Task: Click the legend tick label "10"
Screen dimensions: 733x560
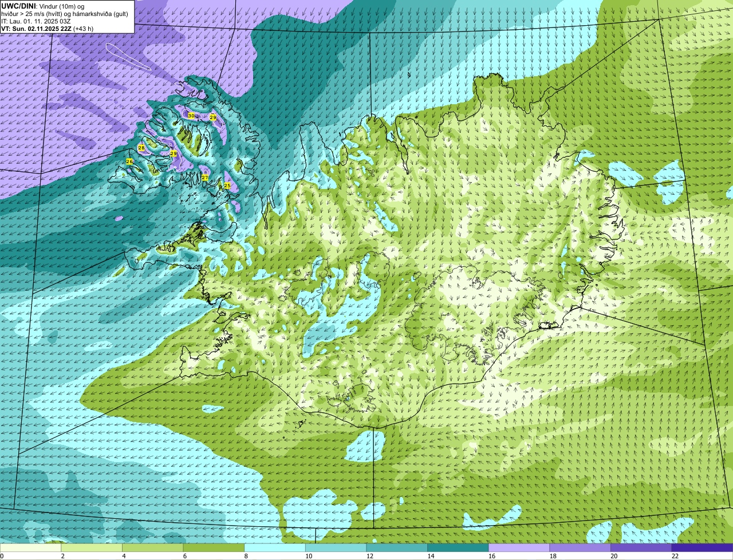Action: pos(309,556)
